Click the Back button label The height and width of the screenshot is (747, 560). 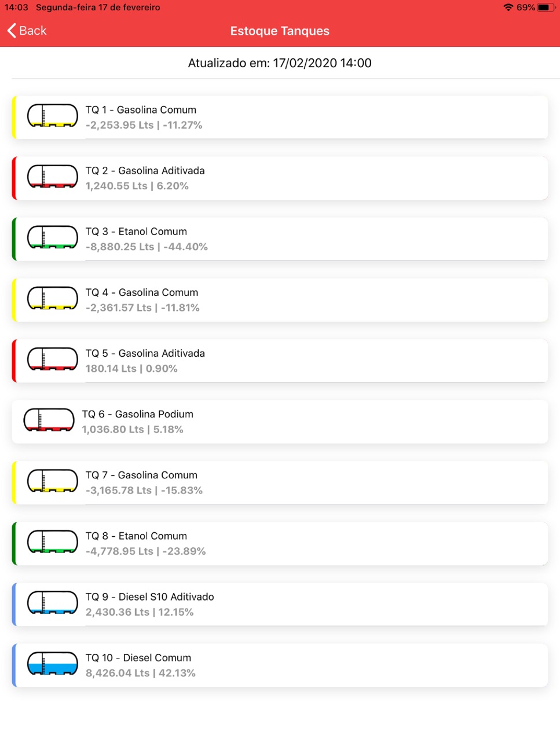32,31
